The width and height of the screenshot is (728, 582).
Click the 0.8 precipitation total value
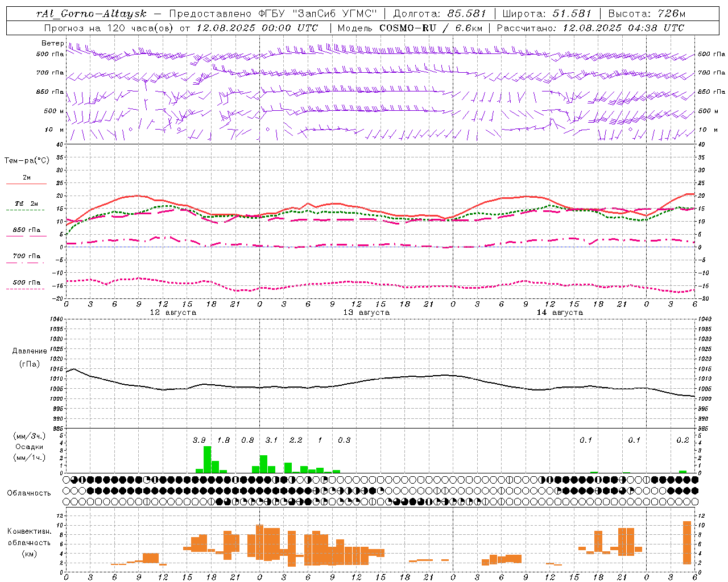[x=247, y=440]
